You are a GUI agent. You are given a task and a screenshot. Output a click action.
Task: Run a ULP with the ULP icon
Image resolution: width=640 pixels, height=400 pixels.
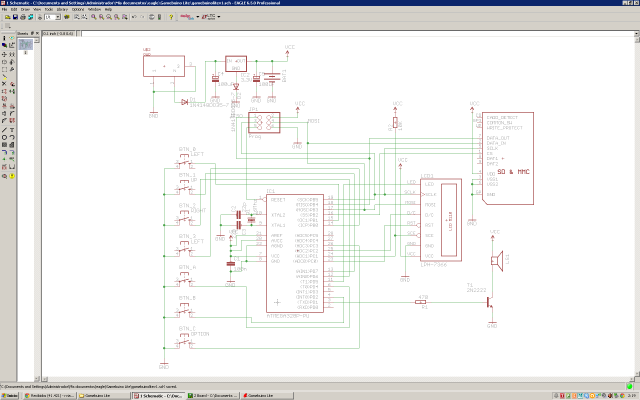click(x=84, y=17)
